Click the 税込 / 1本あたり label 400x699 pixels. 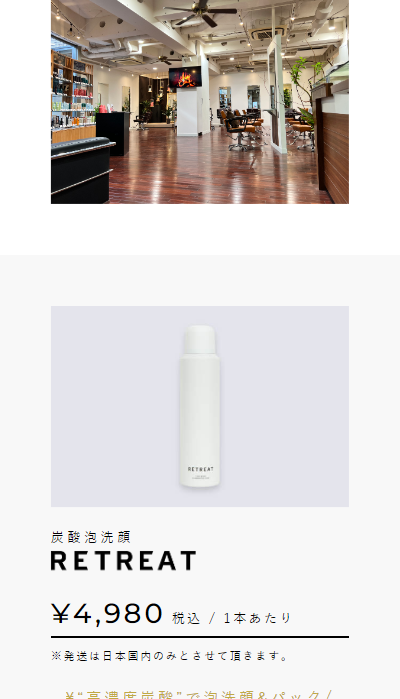click(x=231, y=618)
